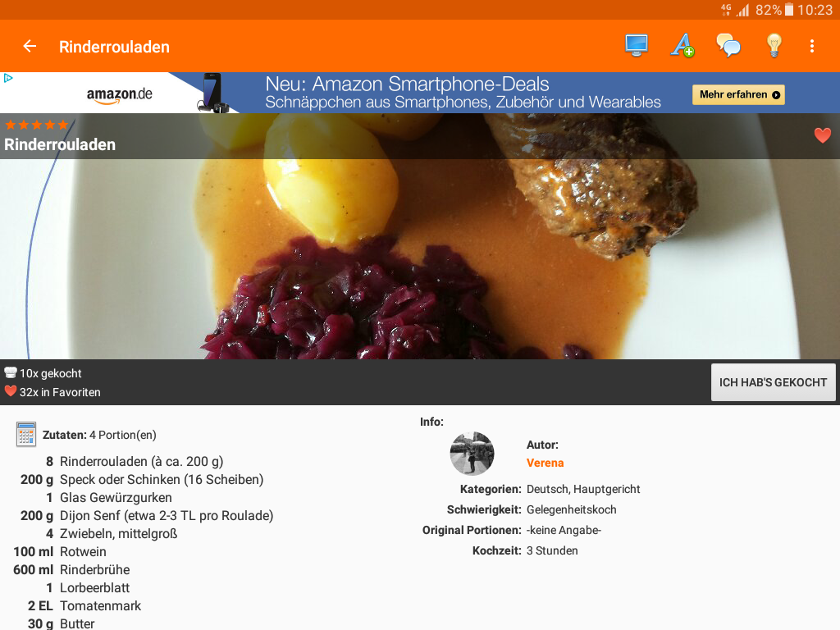The image size is (840, 630).
Task: Tap the 32x in Favoriten heart icon
Action: [x=10, y=391]
